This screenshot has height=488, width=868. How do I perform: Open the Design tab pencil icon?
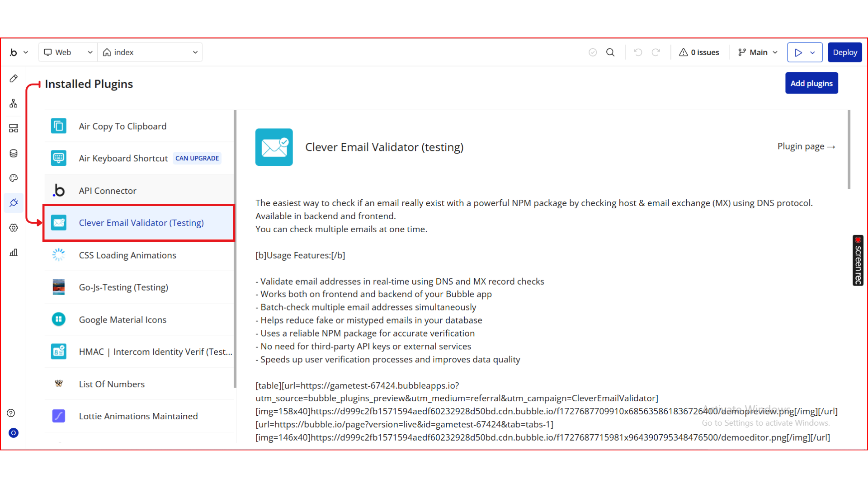pyautogui.click(x=14, y=79)
